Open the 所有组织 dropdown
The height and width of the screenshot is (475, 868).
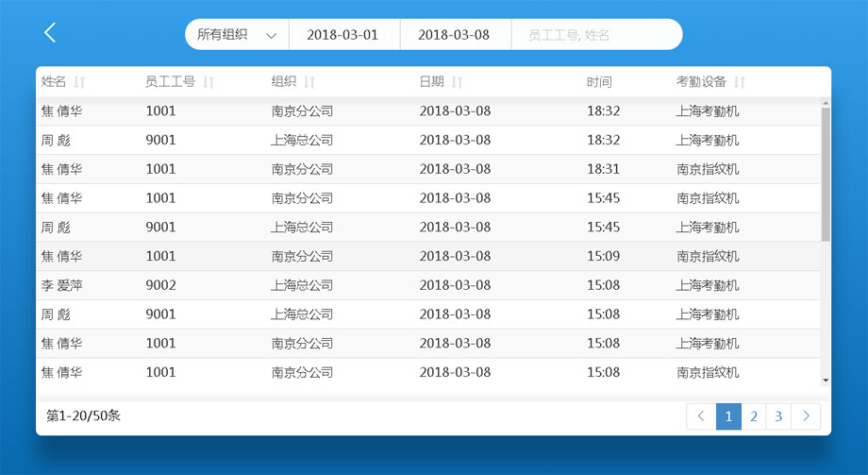pos(237,35)
